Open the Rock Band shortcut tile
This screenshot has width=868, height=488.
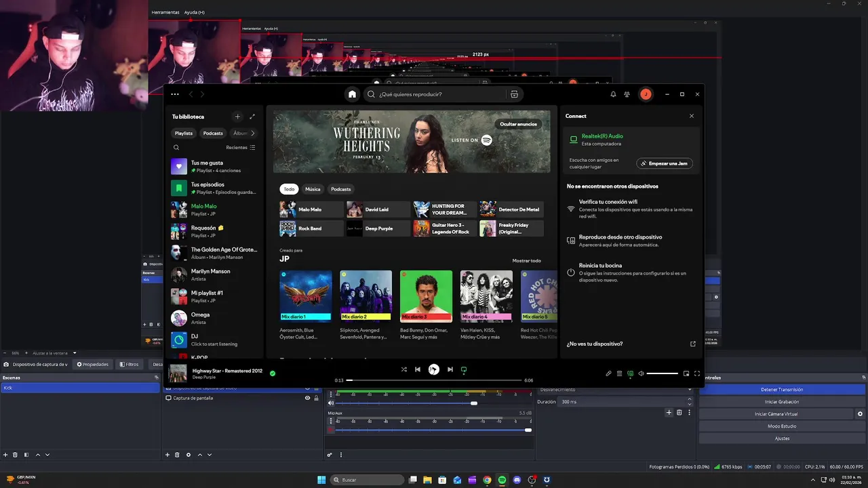[x=311, y=228]
